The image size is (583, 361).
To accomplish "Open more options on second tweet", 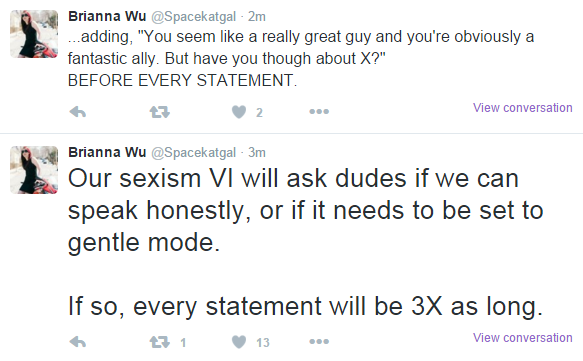I will tap(319, 341).
